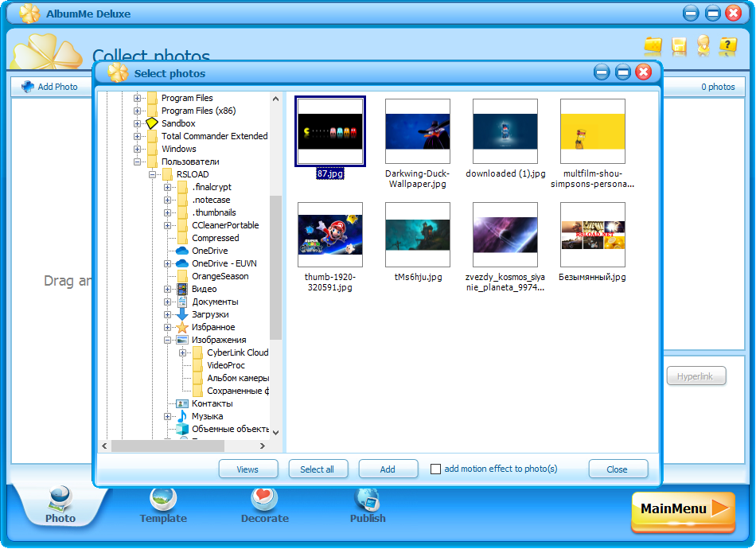Click the Избранное star icon
The height and width of the screenshot is (549, 756).
182,327
